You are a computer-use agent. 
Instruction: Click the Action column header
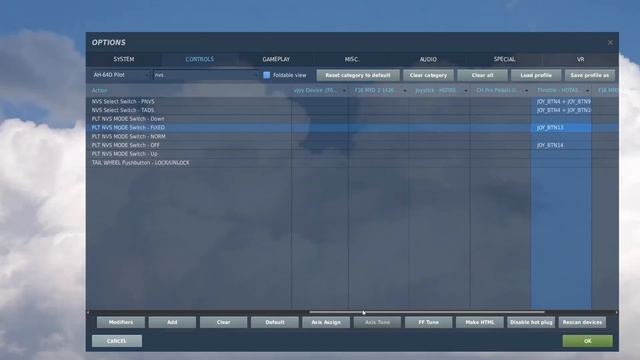point(189,90)
